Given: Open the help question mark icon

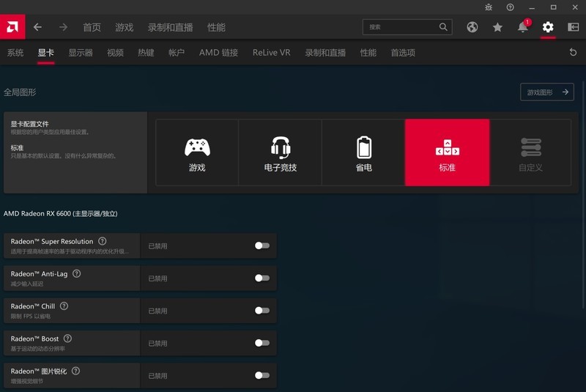Looking at the screenshot, I should (510, 7).
